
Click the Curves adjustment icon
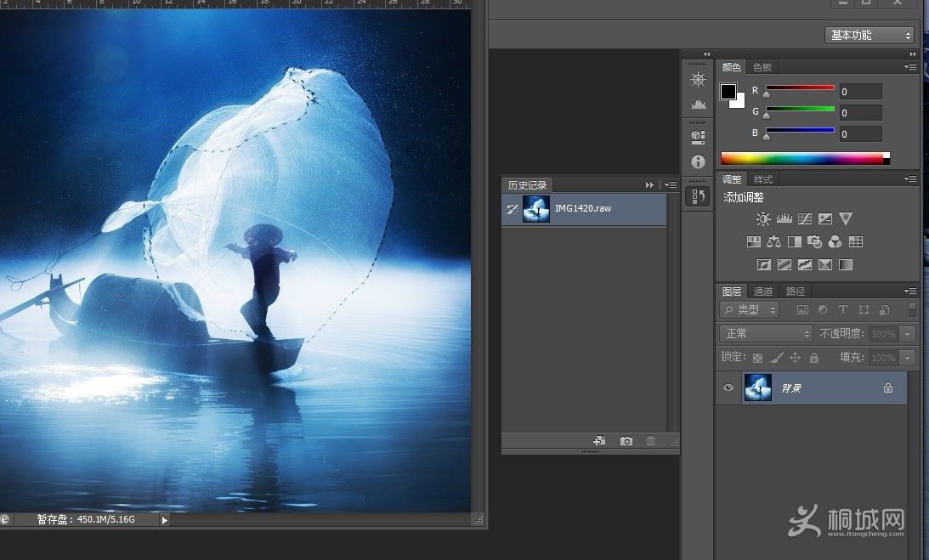[804, 219]
